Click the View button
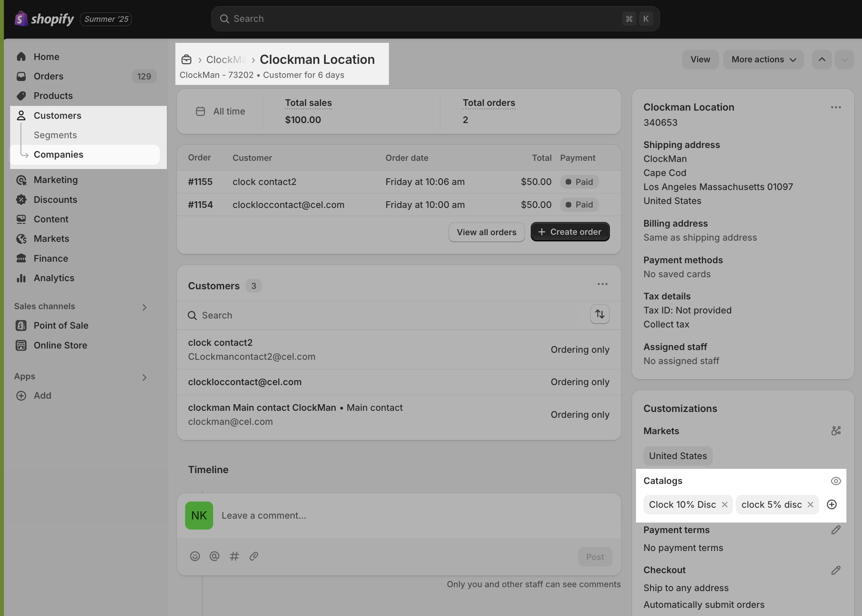 pyautogui.click(x=700, y=60)
